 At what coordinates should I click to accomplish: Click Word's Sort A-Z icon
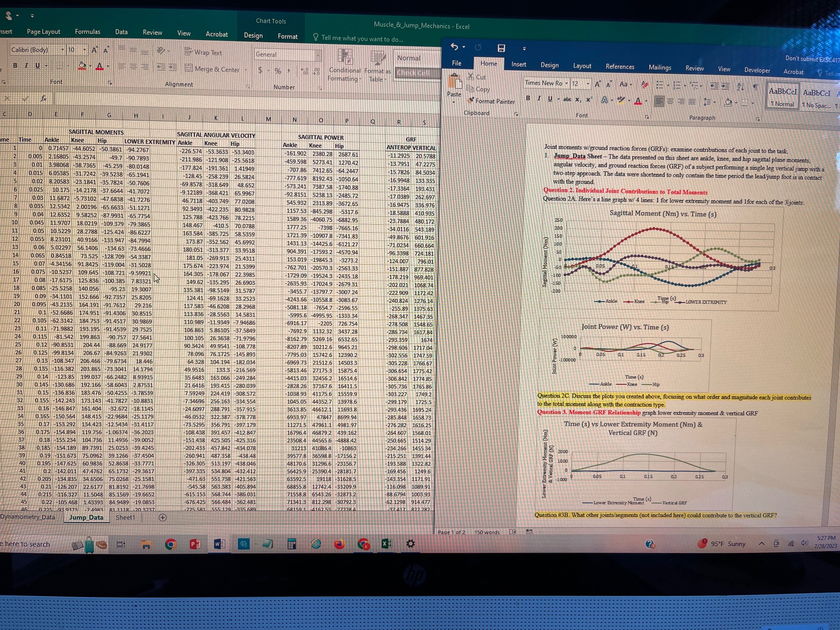[740, 87]
